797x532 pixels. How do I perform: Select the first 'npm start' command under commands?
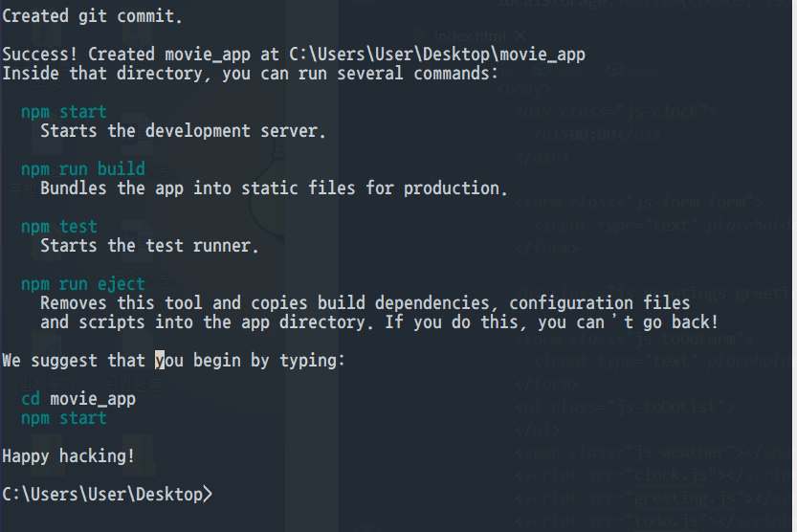pyautogui.click(x=64, y=112)
